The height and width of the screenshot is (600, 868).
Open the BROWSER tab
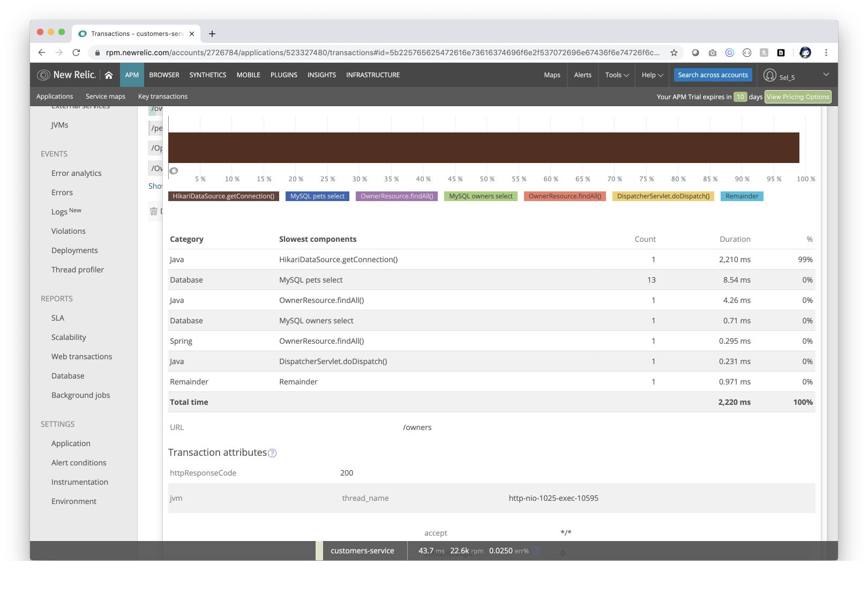pos(164,75)
